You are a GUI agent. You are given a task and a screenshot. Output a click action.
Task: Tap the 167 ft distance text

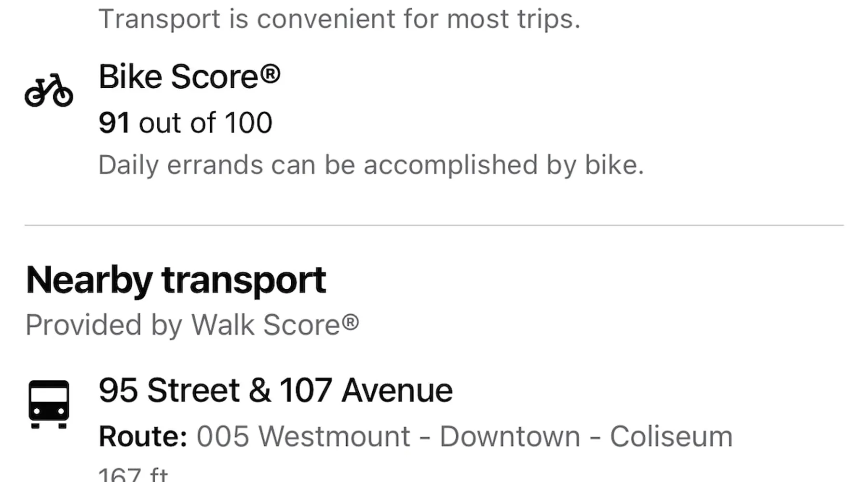tap(133, 475)
